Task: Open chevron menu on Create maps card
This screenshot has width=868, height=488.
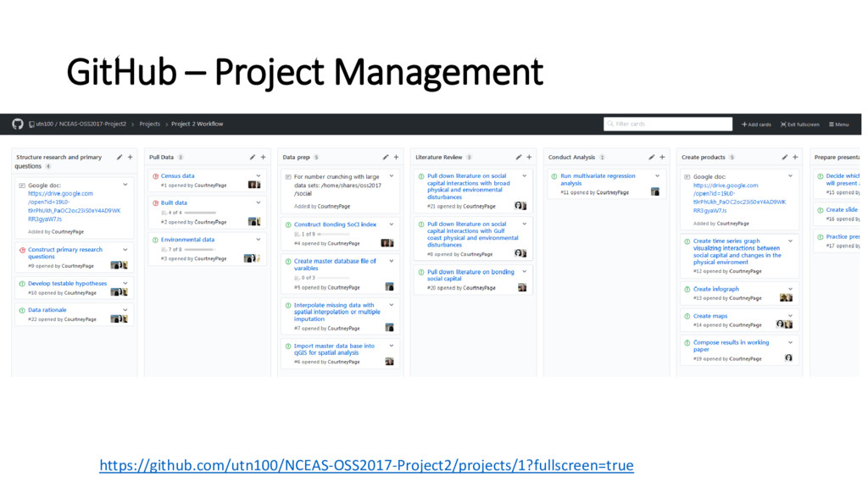Action: click(791, 315)
